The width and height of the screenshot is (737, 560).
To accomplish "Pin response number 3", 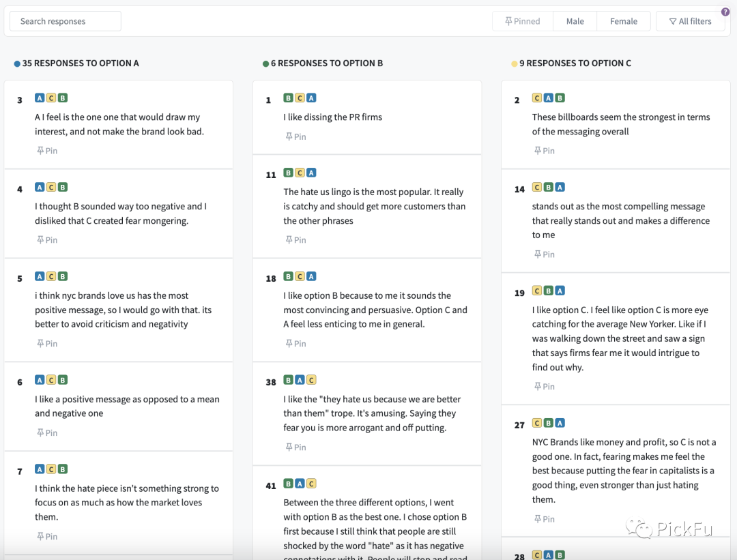I will tap(47, 151).
